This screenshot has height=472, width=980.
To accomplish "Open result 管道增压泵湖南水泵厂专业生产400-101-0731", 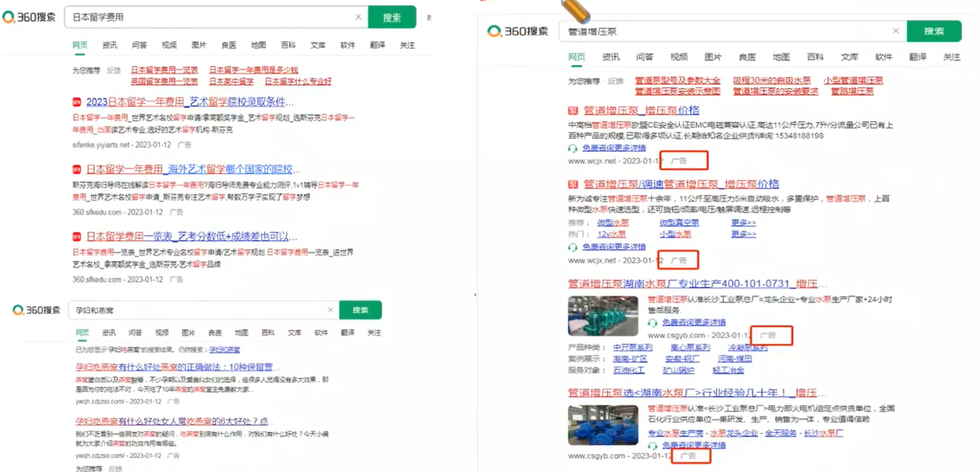I will click(697, 284).
